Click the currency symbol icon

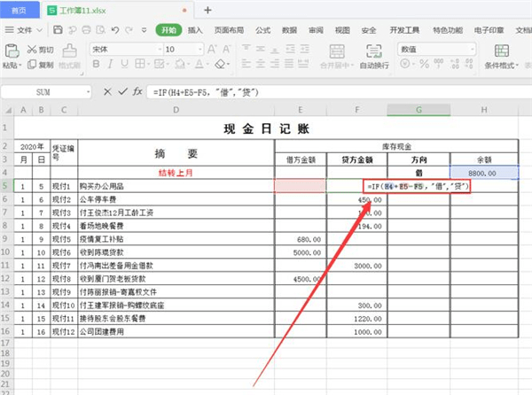pos(404,64)
